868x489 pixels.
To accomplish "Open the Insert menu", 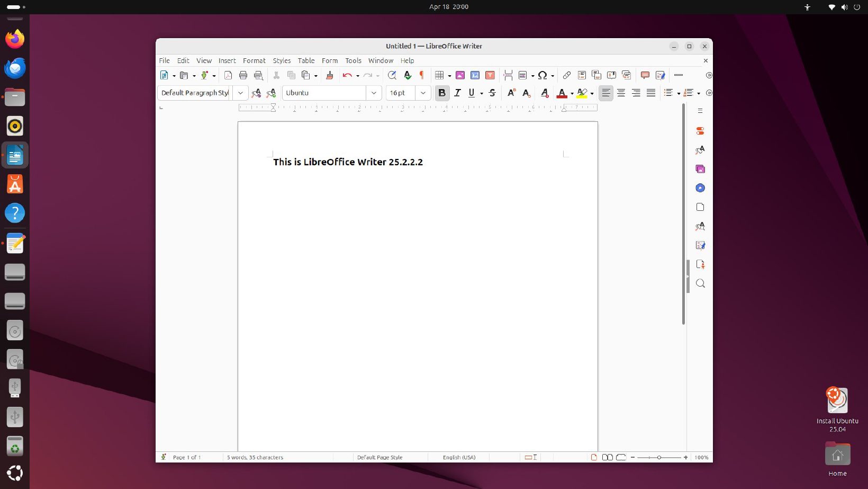I will click(x=227, y=61).
